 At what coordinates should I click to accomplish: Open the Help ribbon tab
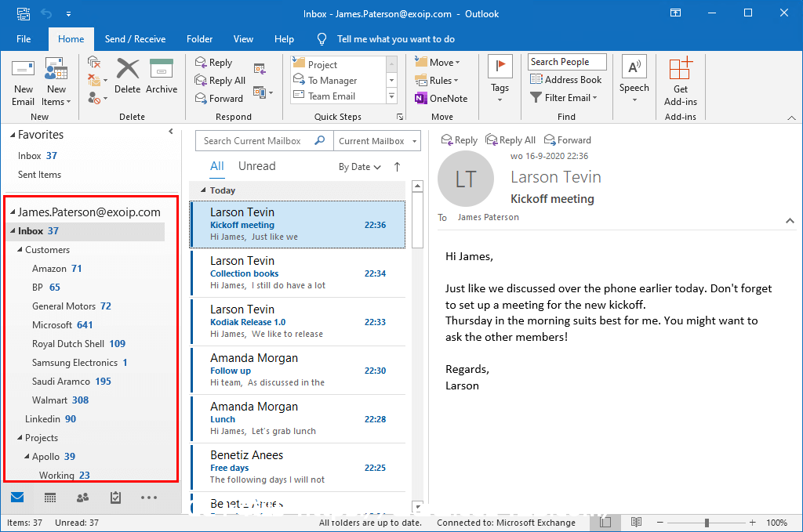pyautogui.click(x=284, y=39)
